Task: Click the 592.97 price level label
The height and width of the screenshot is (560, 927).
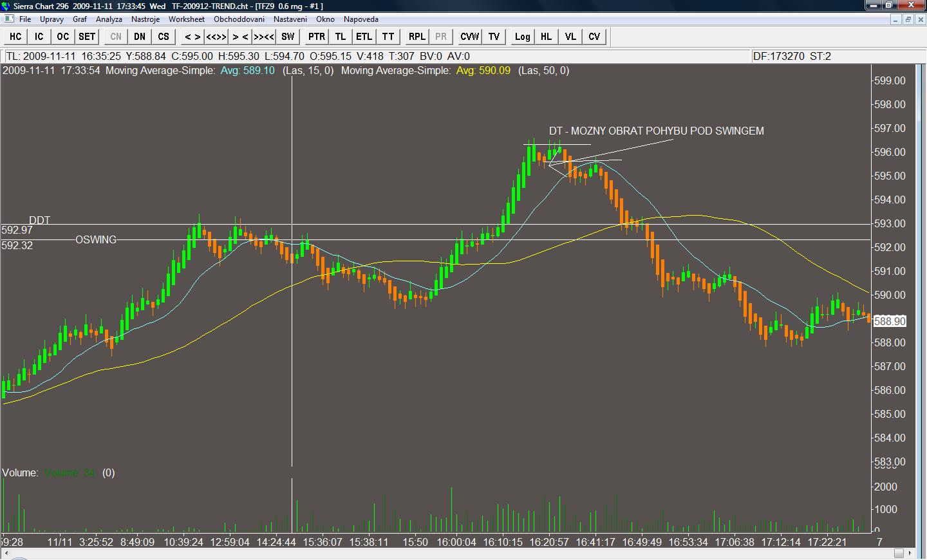Action: click(x=17, y=230)
